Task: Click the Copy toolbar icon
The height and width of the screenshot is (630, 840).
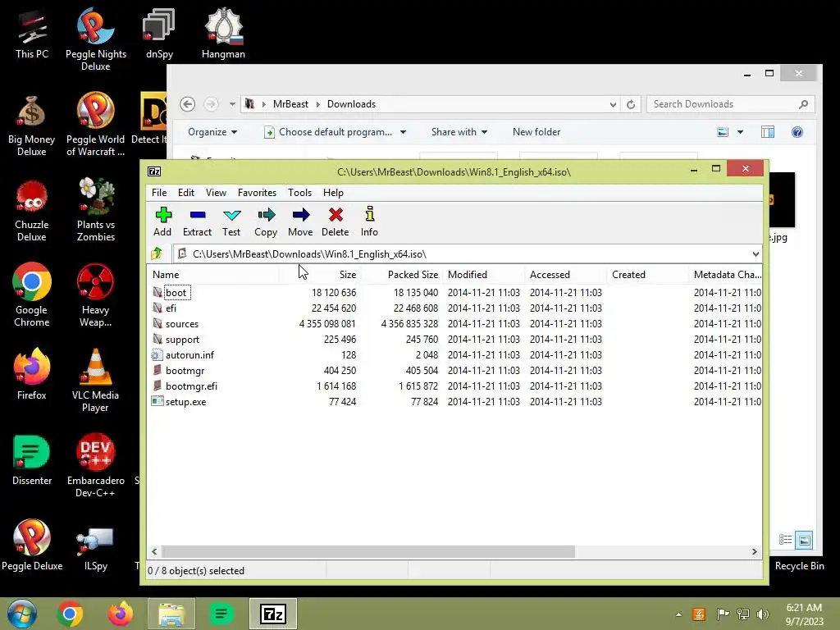Action: pos(266,221)
